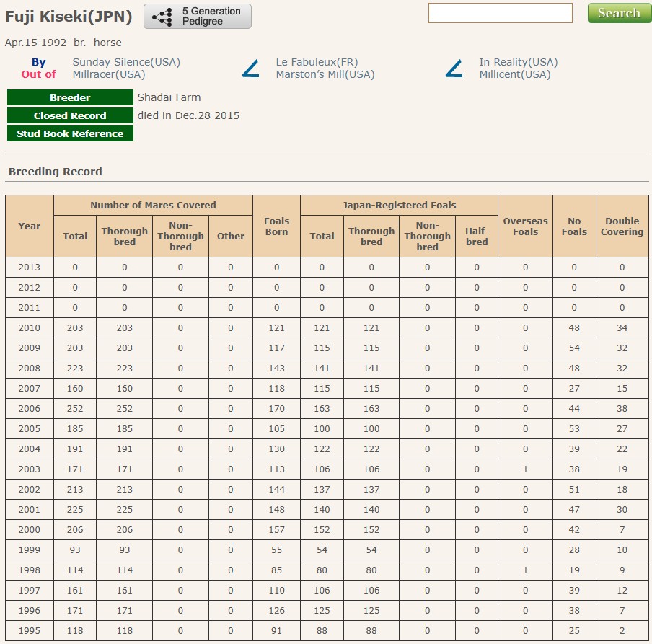Image resolution: width=652 pixels, height=644 pixels.
Task: Click the 2010 year cell in table
Action: tap(30, 327)
